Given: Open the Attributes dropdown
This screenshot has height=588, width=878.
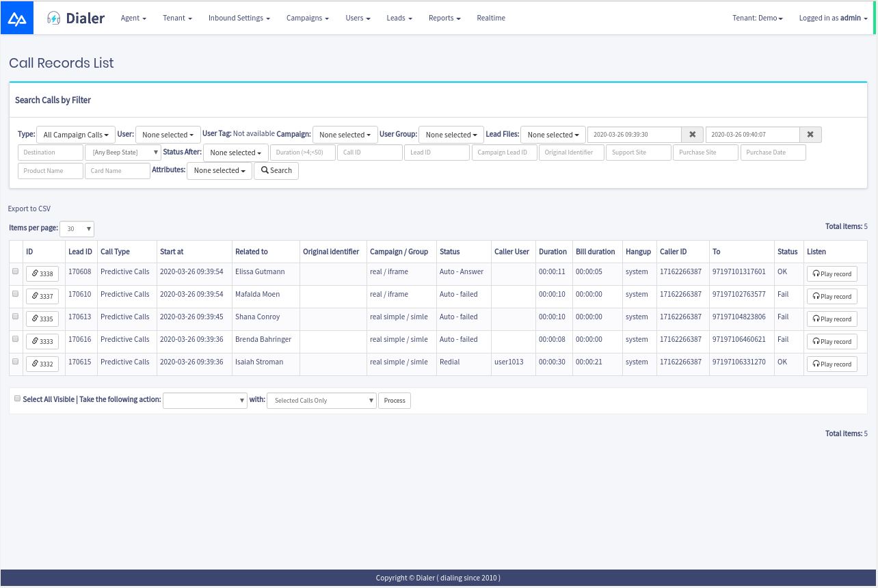Looking at the screenshot, I should [x=219, y=170].
